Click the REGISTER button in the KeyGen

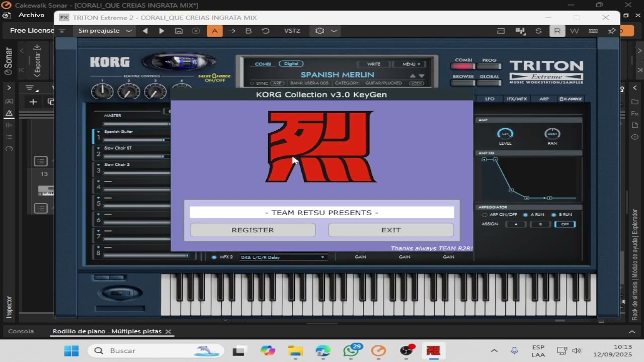(x=253, y=230)
